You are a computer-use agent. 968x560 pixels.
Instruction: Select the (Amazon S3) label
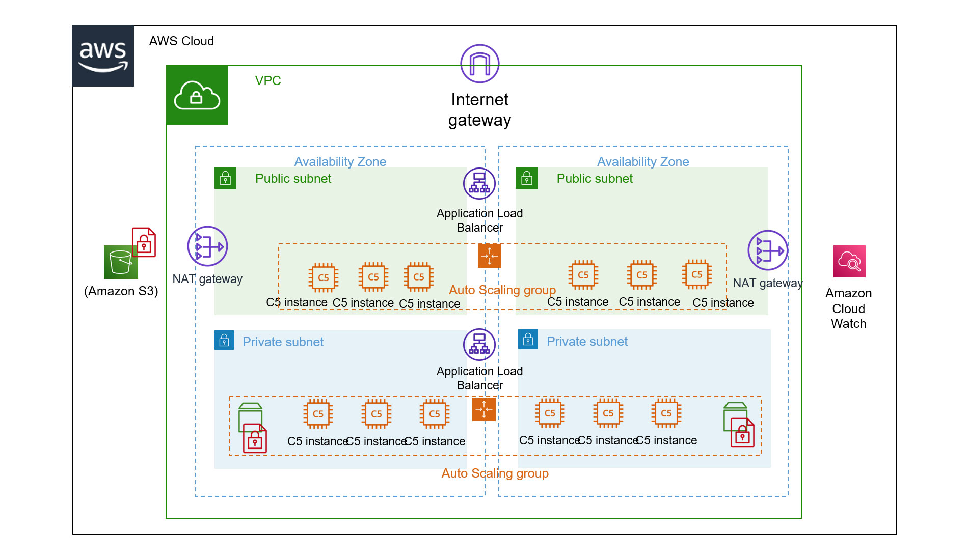[121, 291]
